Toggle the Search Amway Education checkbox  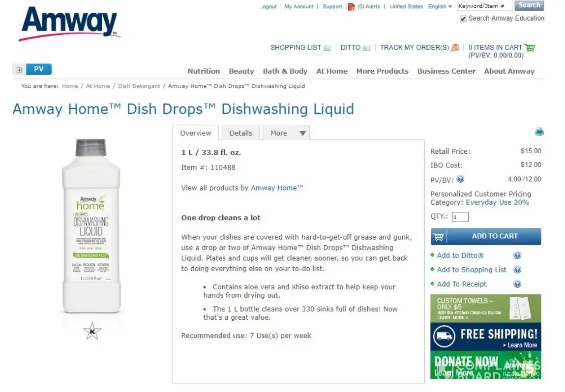click(x=463, y=19)
